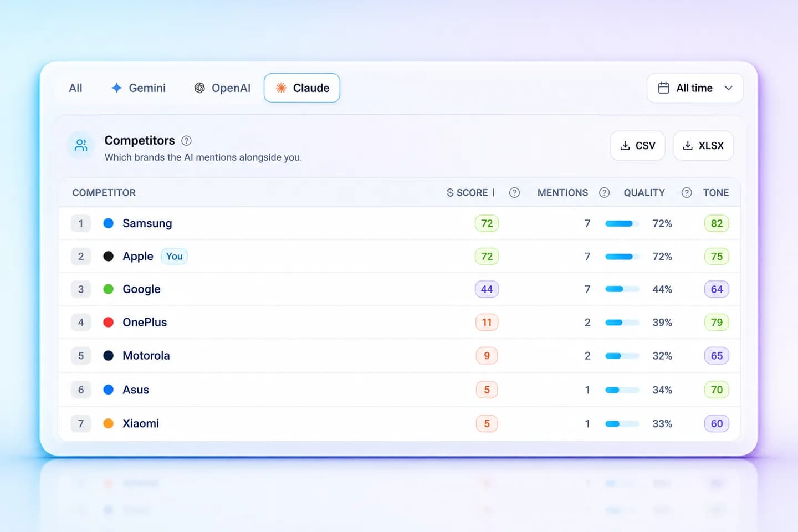The image size is (798, 532).
Task: Click the Apple black color dot
Action: point(109,256)
